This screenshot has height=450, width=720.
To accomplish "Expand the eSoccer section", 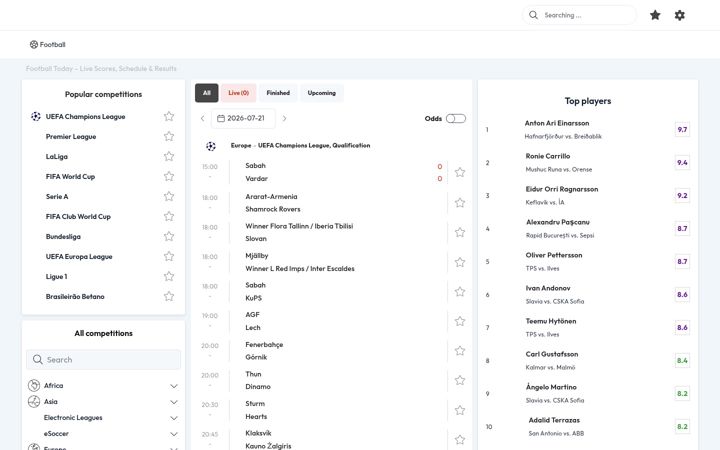I will tap(174, 434).
